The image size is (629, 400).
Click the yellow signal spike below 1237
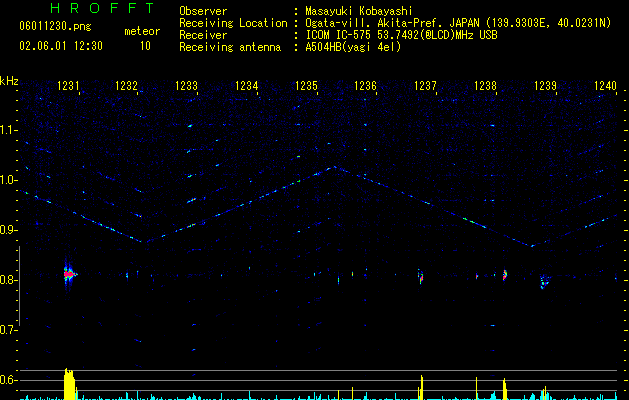click(x=421, y=388)
